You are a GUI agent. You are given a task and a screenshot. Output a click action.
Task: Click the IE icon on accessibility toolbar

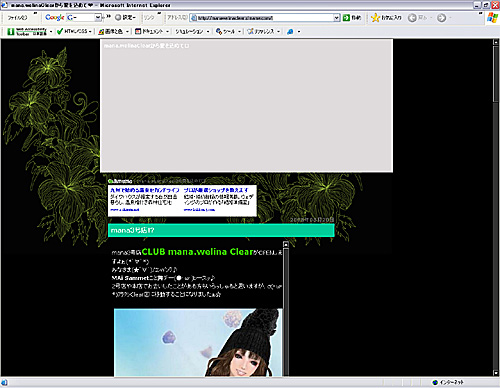(x=290, y=32)
